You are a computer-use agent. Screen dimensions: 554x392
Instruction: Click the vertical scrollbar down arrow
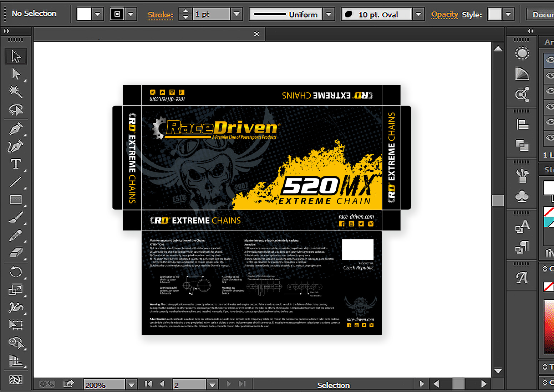498,371
